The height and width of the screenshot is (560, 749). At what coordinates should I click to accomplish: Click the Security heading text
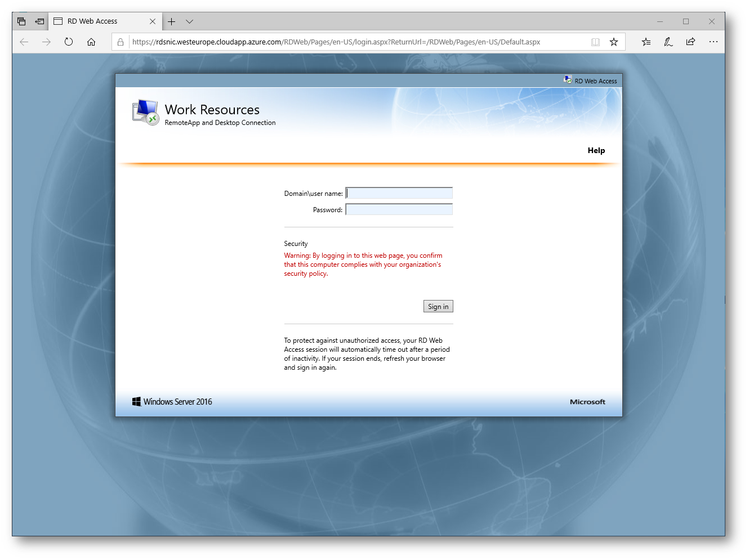pyautogui.click(x=296, y=244)
